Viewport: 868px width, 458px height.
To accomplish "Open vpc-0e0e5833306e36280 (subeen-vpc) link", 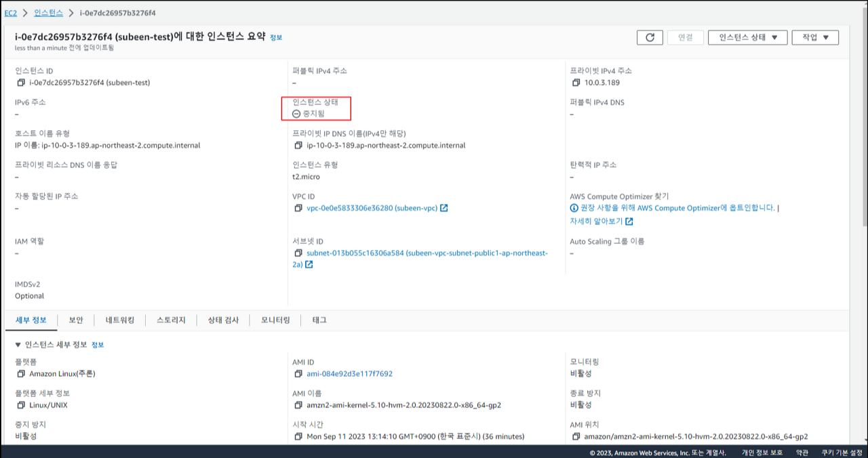I will tap(372, 208).
